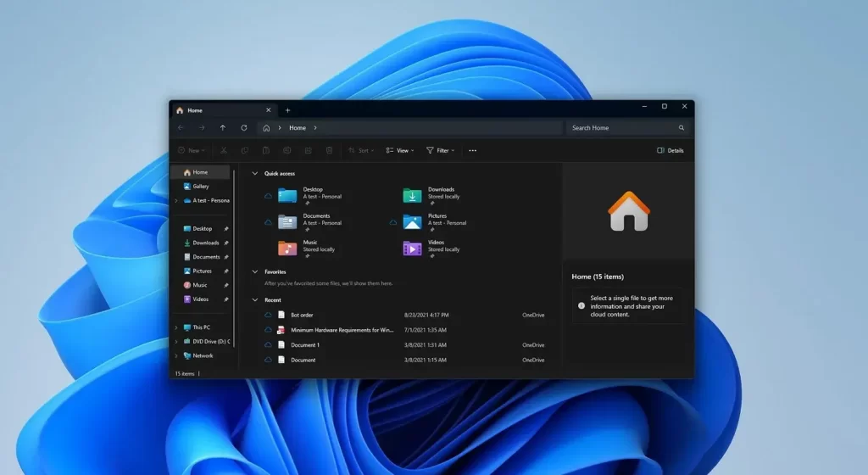Expand the This PC tree node
The width and height of the screenshot is (868, 475).
(x=176, y=327)
